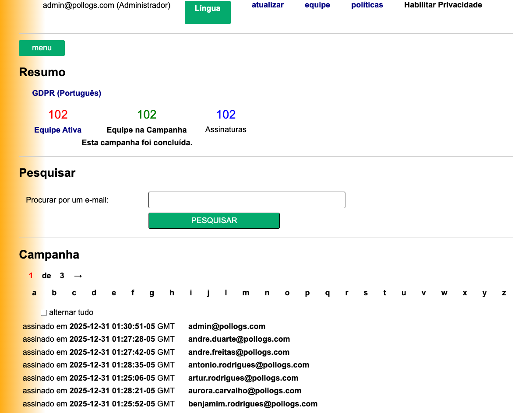Filter list by letter 'r'
532x413 pixels.
tap(346, 293)
